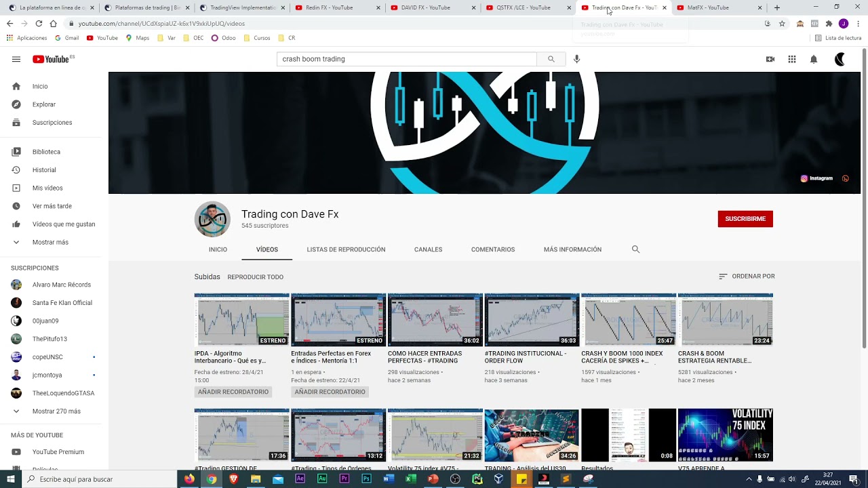Open VOLATILITY 75 INDEX thumbnail
868x488 pixels.
pyautogui.click(x=726, y=435)
